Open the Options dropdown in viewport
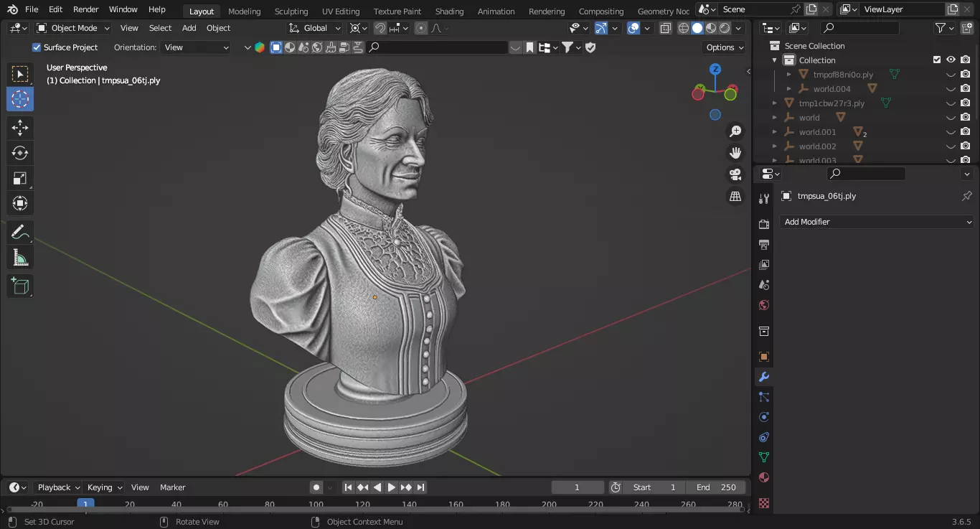Image resolution: width=980 pixels, height=529 pixels. tap(725, 47)
